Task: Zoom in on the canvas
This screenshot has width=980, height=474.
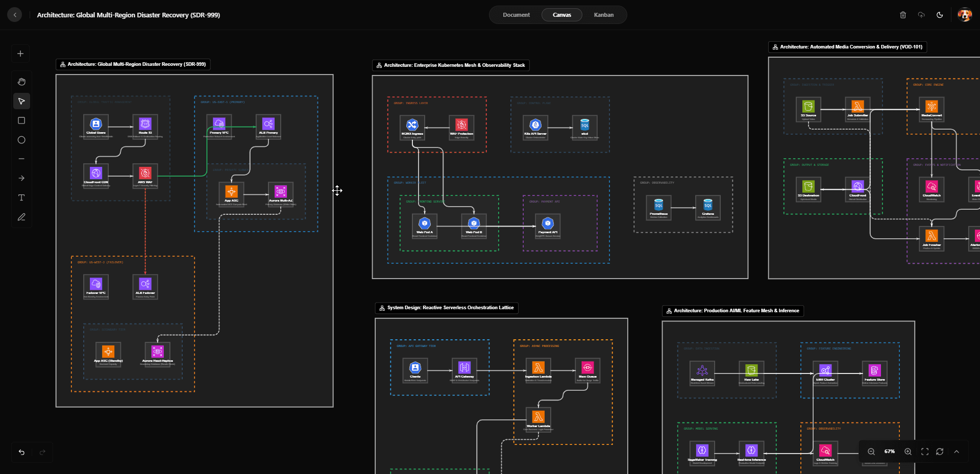Action: tap(908, 452)
